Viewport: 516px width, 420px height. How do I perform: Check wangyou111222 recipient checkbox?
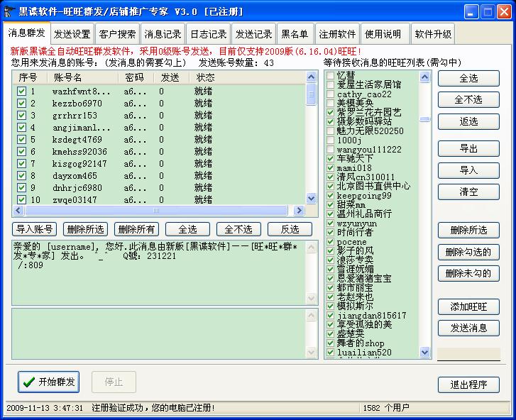click(331, 149)
